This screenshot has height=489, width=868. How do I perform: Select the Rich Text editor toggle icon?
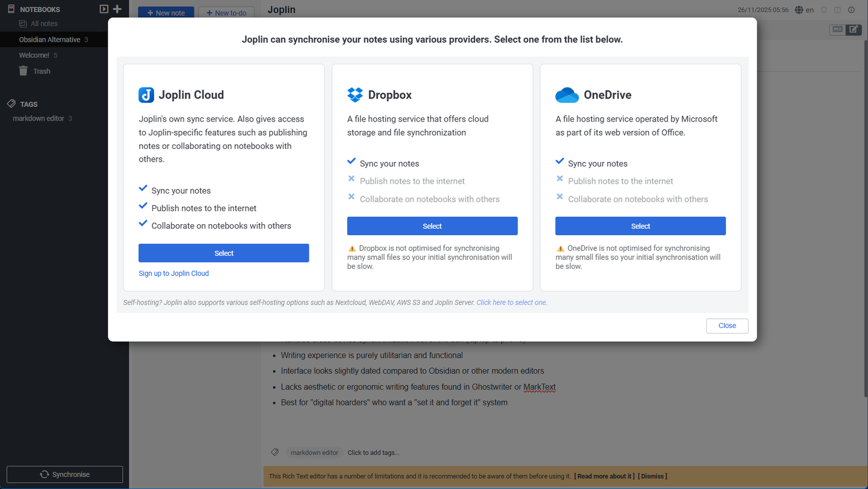pyautogui.click(x=854, y=29)
